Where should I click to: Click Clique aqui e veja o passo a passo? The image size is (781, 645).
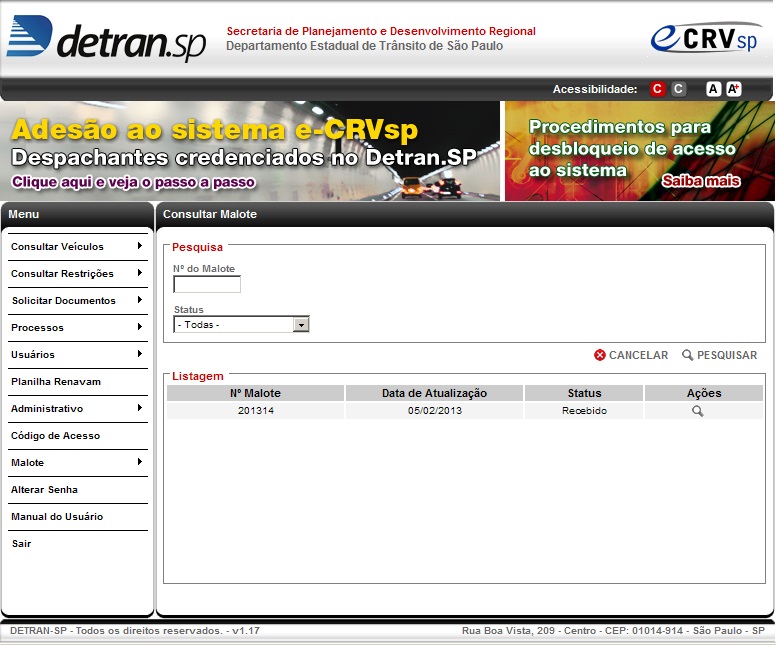(x=133, y=182)
